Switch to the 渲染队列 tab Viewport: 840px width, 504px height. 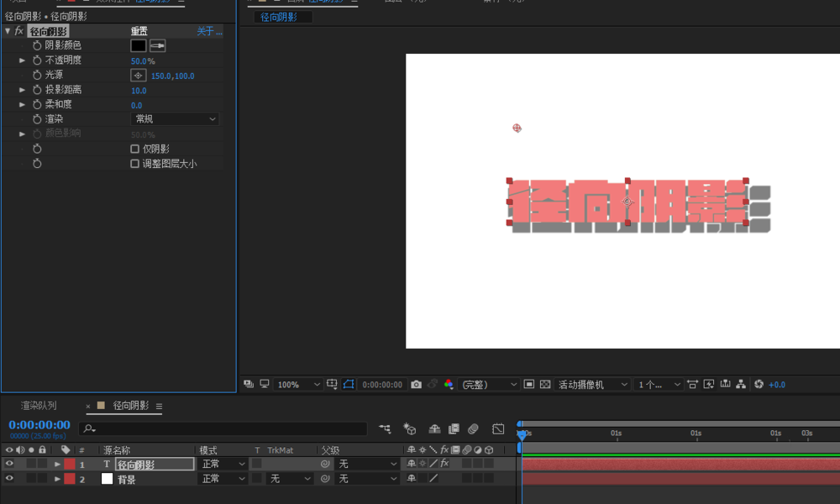pos(39,406)
